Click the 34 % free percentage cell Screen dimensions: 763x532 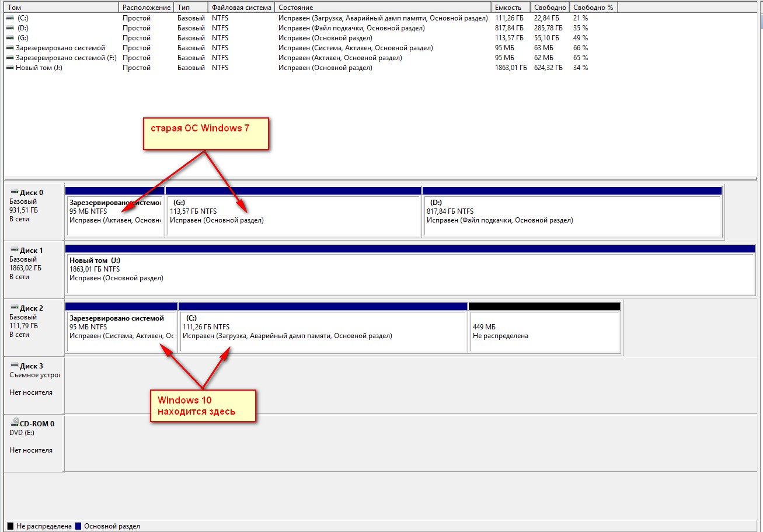(581, 68)
